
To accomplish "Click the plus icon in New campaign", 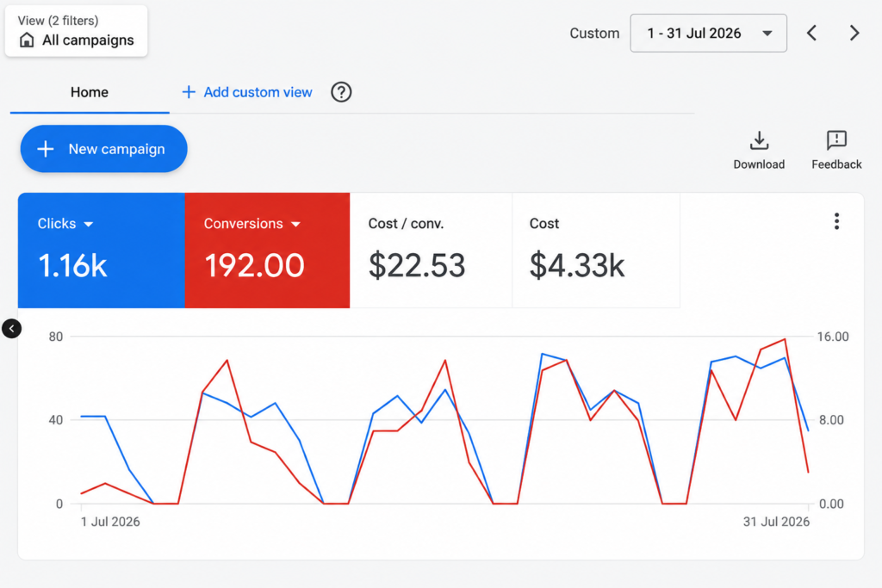I will click(45, 149).
